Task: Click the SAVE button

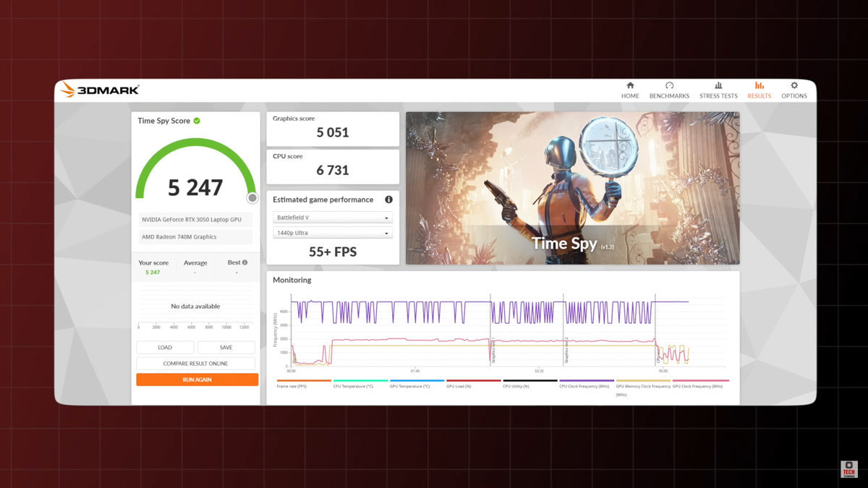Action: (x=226, y=348)
